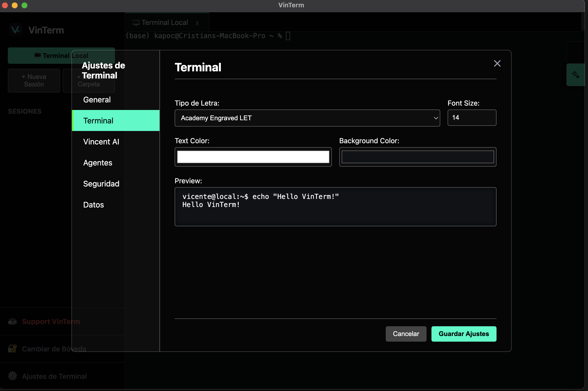Click the Guardar Ajustes button
The image size is (588, 391).
click(464, 334)
